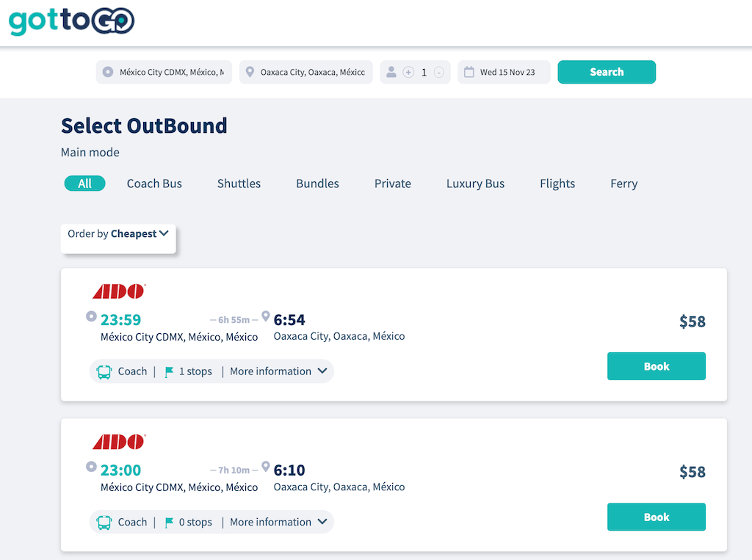Book the 23:59 ADO departure
Viewport: 752px width, 560px height.
[656, 366]
